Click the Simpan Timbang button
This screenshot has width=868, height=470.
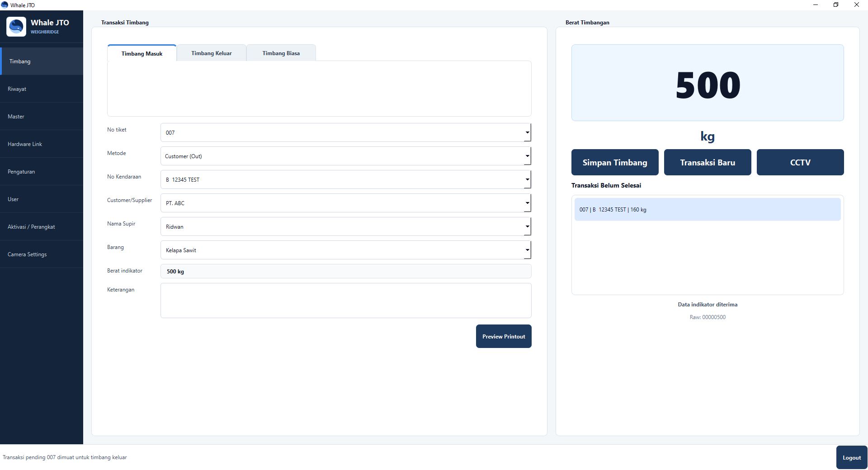[x=615, y=162]
